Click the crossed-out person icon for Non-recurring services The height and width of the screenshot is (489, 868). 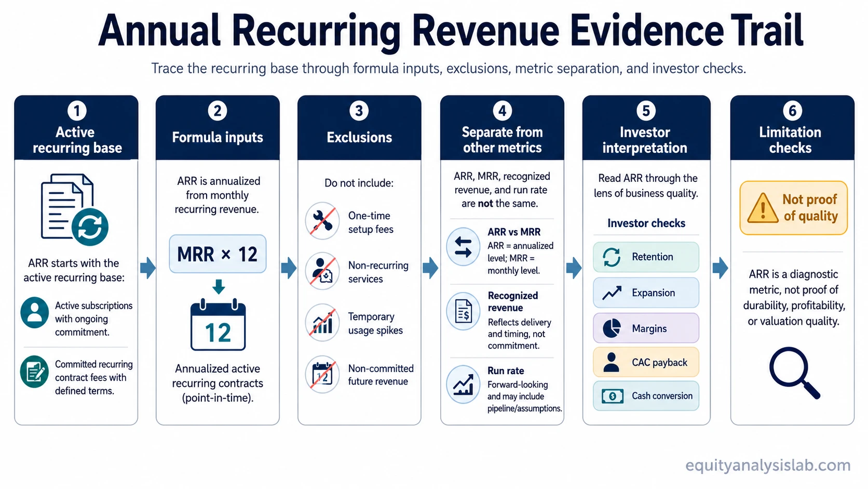click(x=322, y=271)
